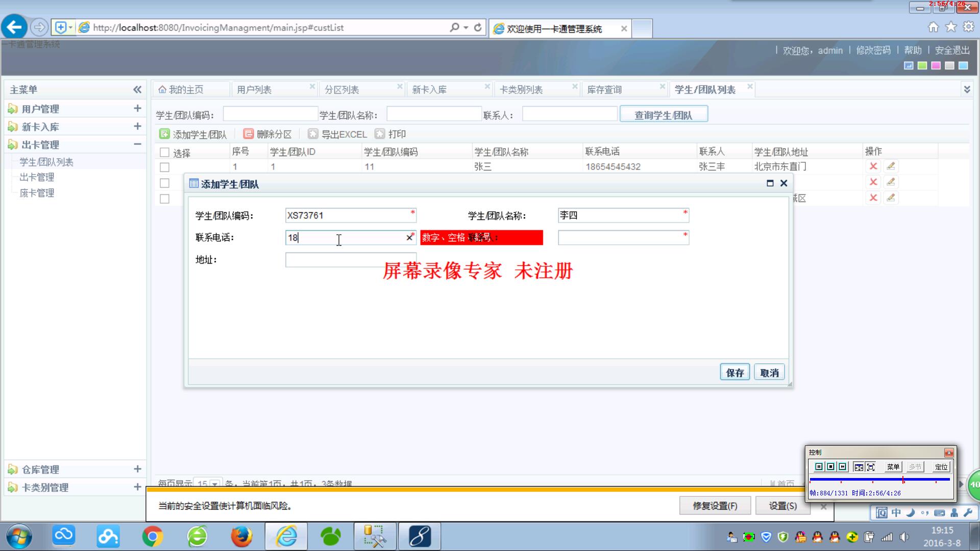
Task: Collapse the 主菜单 sidebar with double arrow
Action: pyautogui.click(x=137, y=90)
